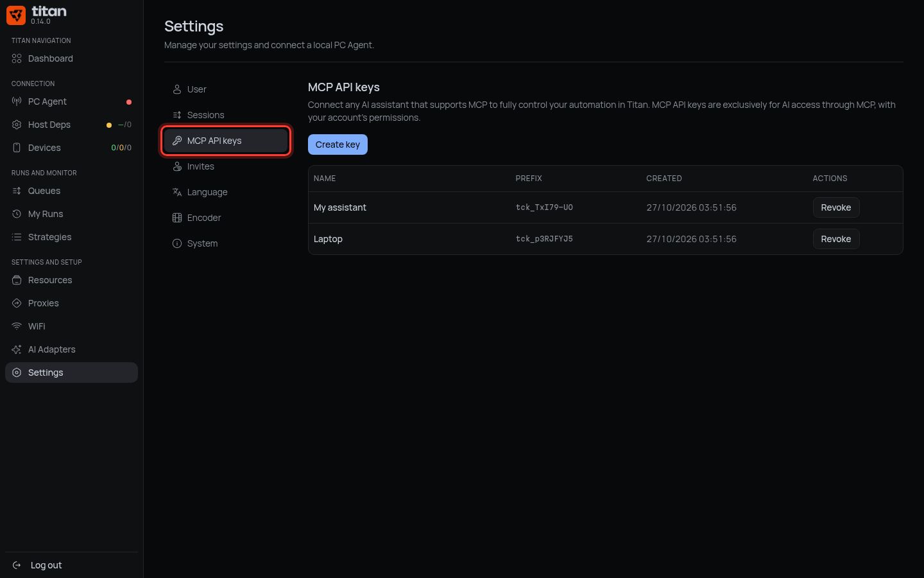The width and height of the screenshot is (924, 578).
Task: Open the System settings tab
Action: [x=226, y=243]
